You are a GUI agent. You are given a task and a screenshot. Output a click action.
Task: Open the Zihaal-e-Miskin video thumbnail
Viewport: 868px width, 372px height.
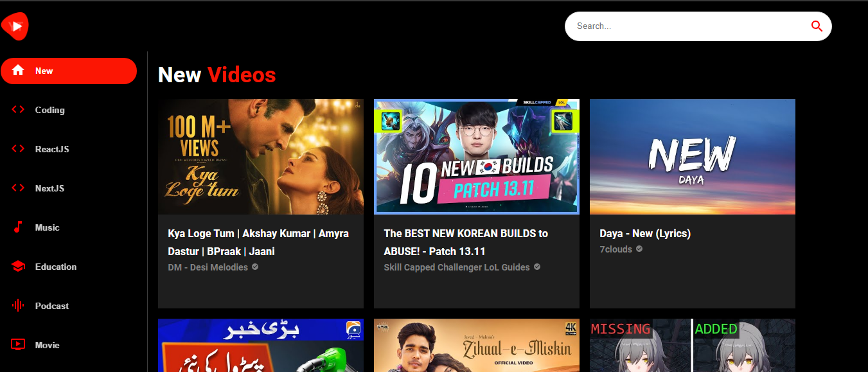tap(477, 345)
